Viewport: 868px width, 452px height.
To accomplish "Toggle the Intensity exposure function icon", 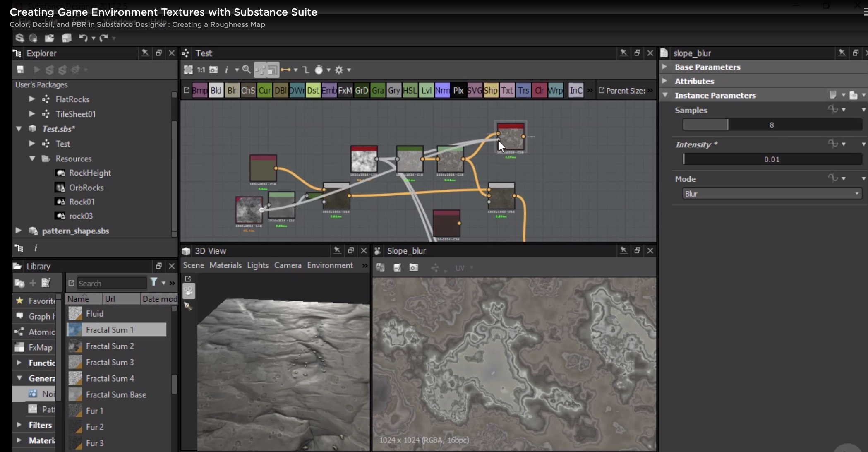I will click(x=832, y=144).
